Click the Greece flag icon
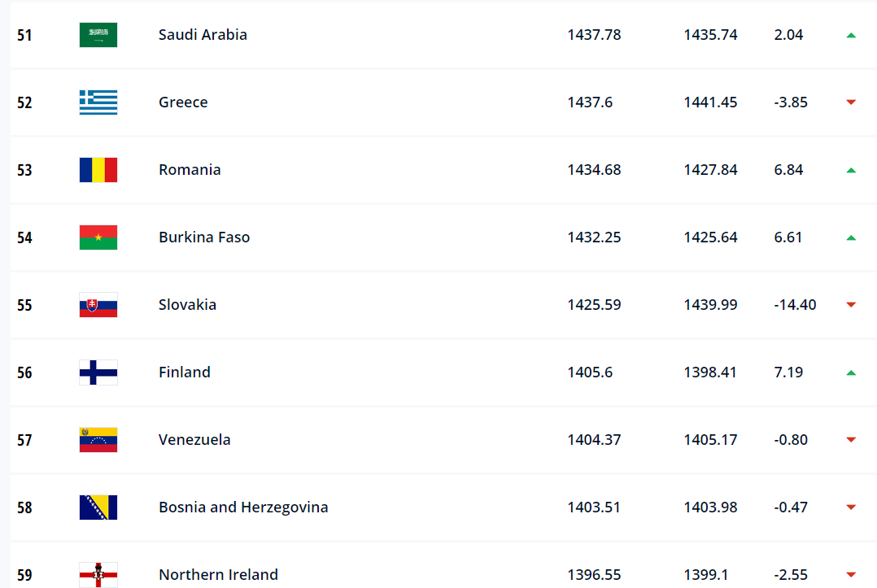877x588 pixels. [98, 102]
